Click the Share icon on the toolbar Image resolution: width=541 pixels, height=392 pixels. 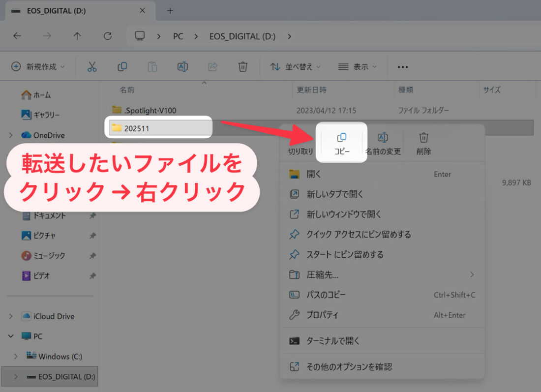(x=212, y=66)
